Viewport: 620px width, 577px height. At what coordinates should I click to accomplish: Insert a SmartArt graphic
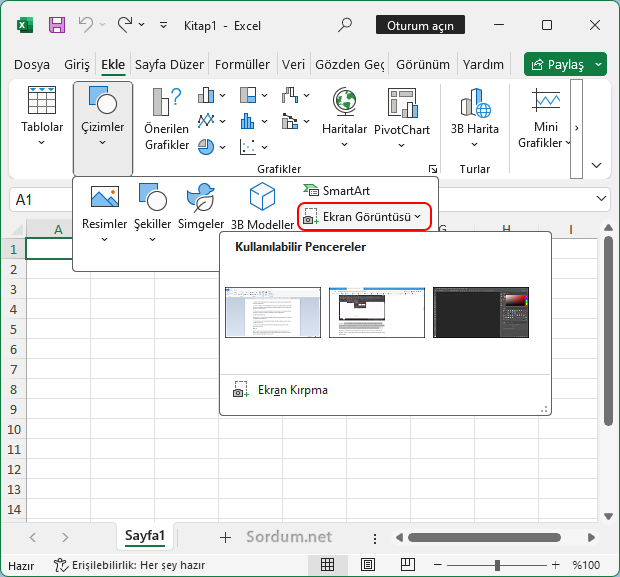(x=336, y=191)
